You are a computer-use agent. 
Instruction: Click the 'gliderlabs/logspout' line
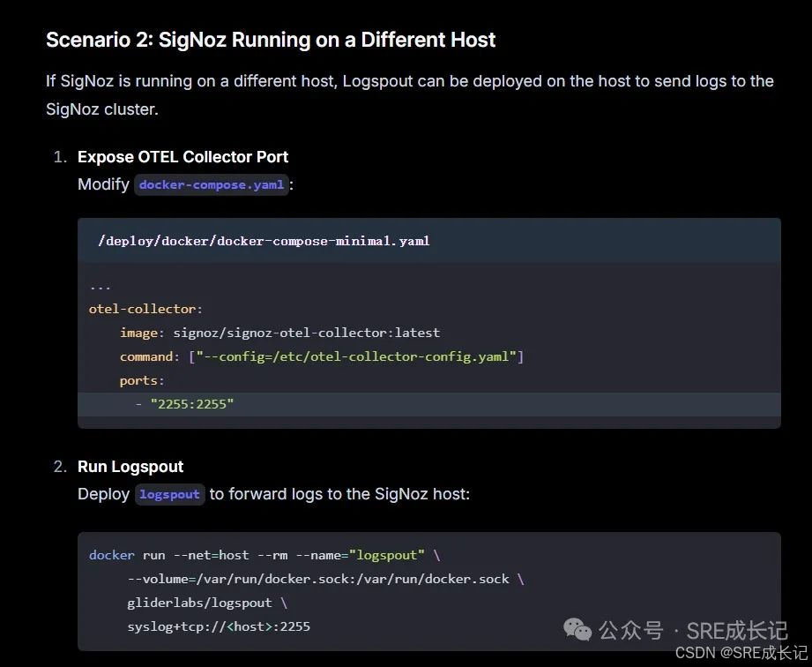coord(207,603)
